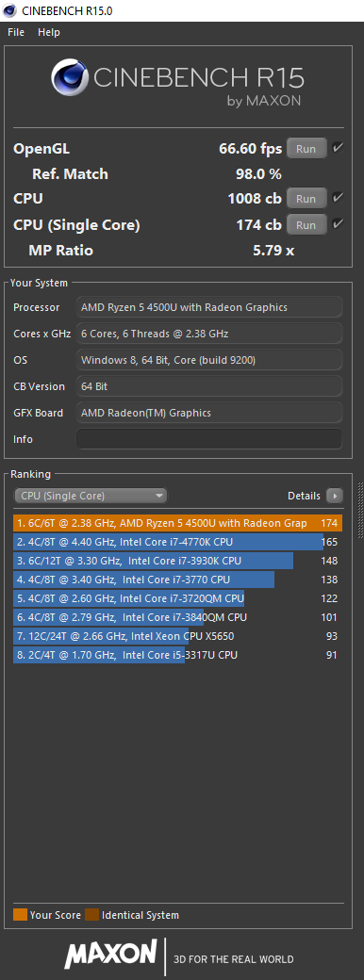Image resolution: width=364 pixels, height=980 pixels.
Task: Open the Help menu
Action: (x=49, y=32)
